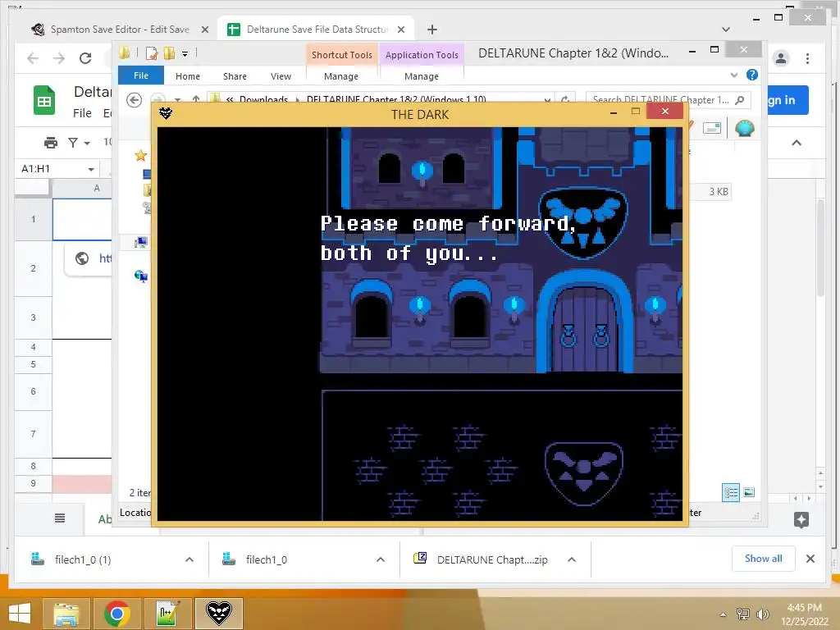Click Sheets Explore button
This screenshot has width=840, height=630.
pyautogui.click(x=801, y=519)
